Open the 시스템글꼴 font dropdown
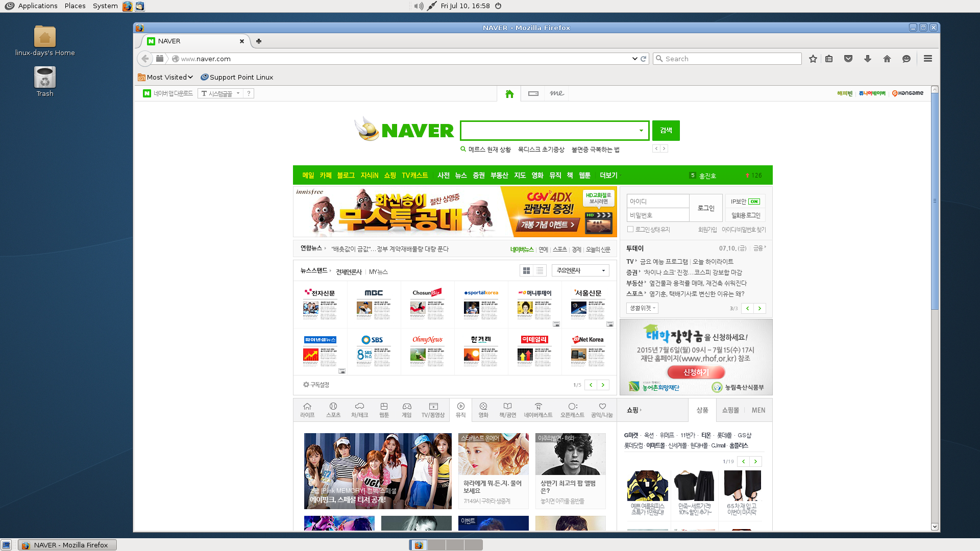 (x=220, y=93)
